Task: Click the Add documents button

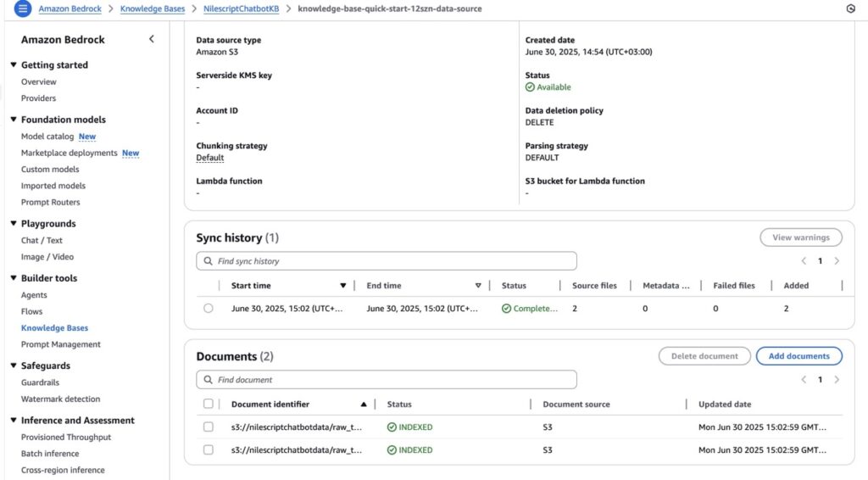Action: [798, 356]
